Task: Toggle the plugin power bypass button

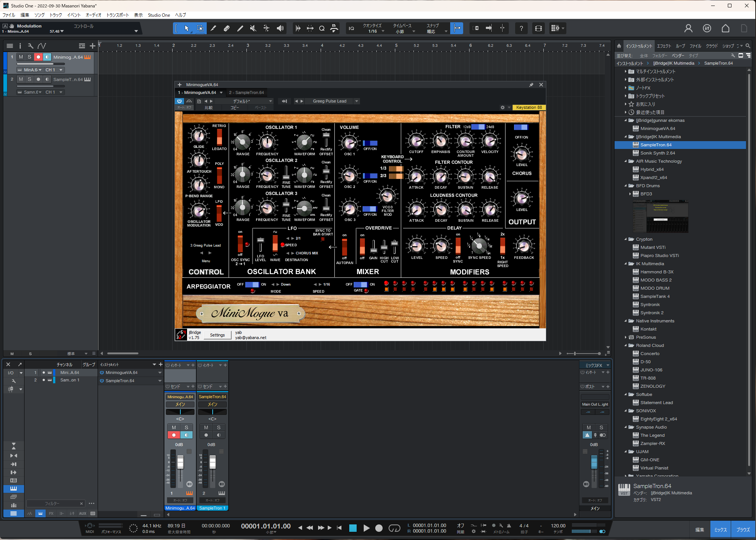Action: coord(179,101)
